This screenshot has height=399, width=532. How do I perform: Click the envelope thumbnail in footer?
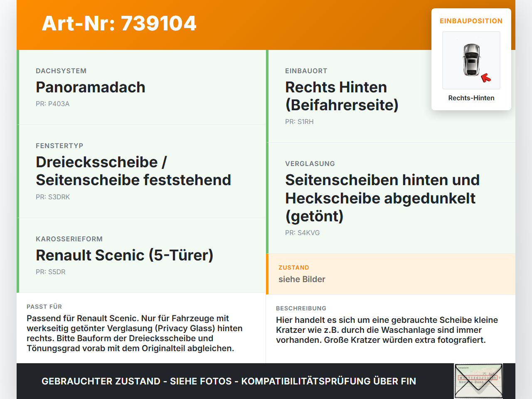pos(479,381)
